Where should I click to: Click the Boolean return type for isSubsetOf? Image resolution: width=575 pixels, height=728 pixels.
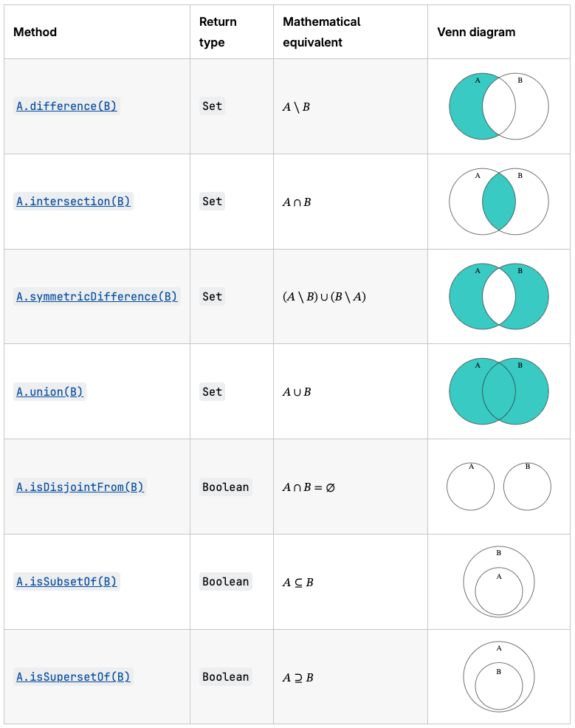tap(226, 582)
